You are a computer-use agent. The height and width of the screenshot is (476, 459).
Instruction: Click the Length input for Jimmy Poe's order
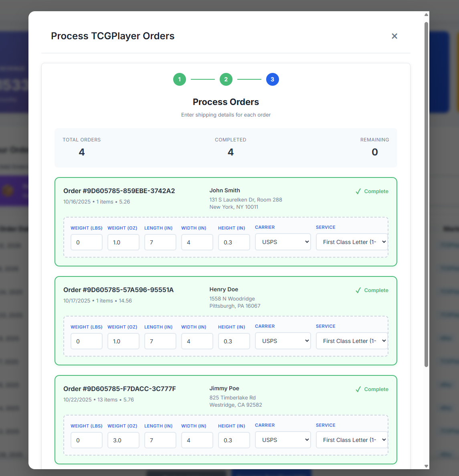(x=160, y=440)
